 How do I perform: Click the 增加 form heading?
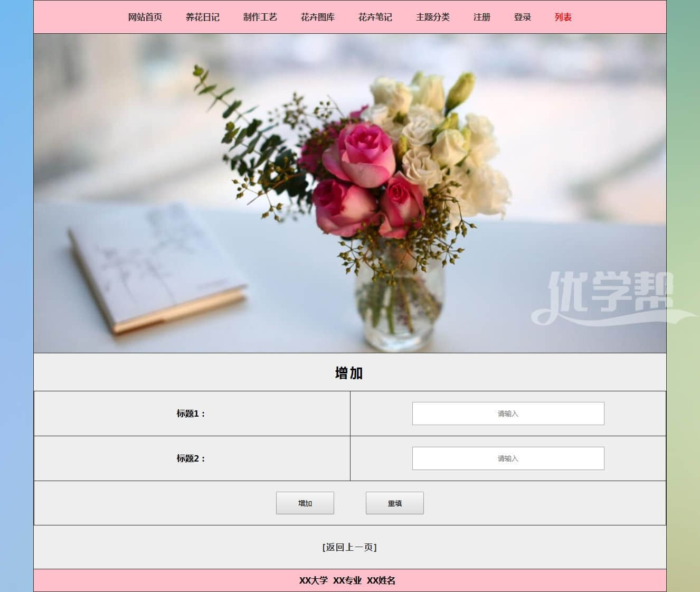[349, 373]
